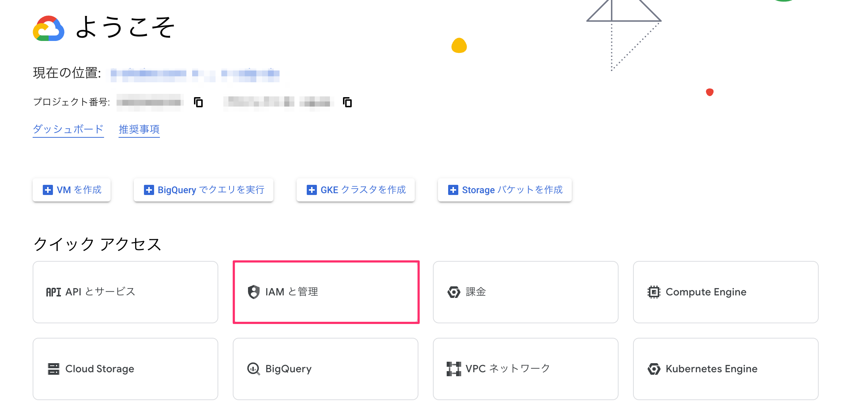Click the VM を作成 button

click(x=72, y=190)
